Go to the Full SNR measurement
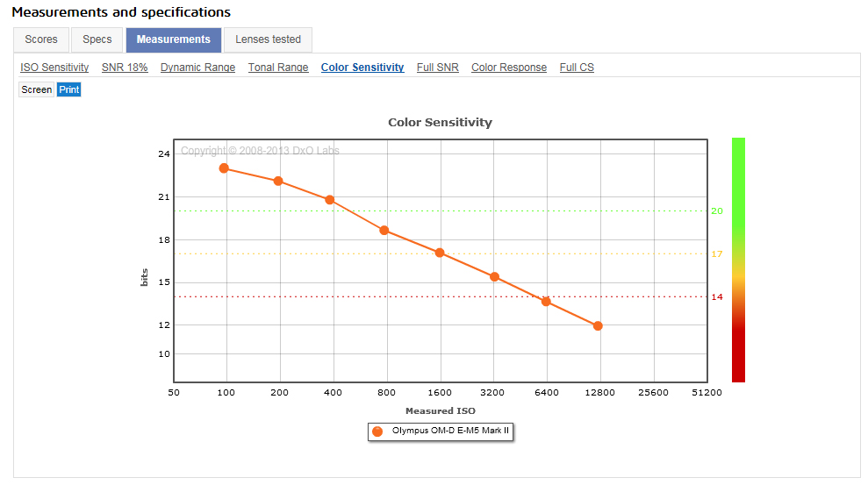This screenshot has width=868, height=485. click(x=437, y=68)
